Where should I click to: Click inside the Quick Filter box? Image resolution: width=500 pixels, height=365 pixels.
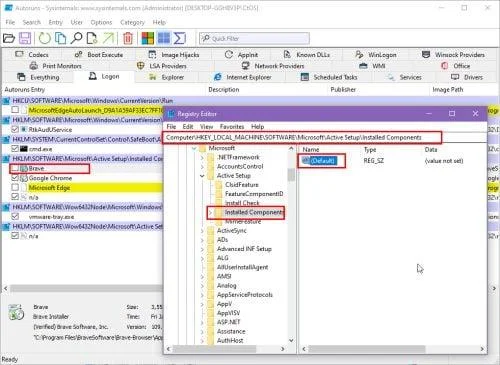254,38
